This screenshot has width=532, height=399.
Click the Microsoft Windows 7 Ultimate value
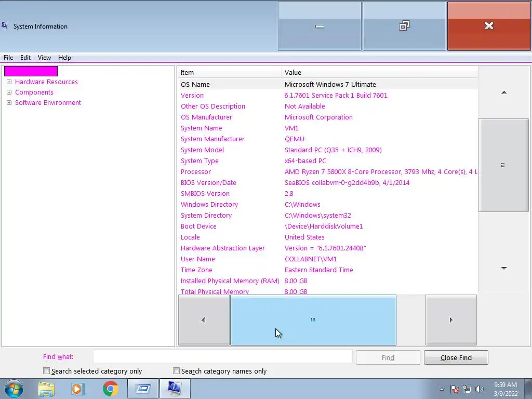330,84
